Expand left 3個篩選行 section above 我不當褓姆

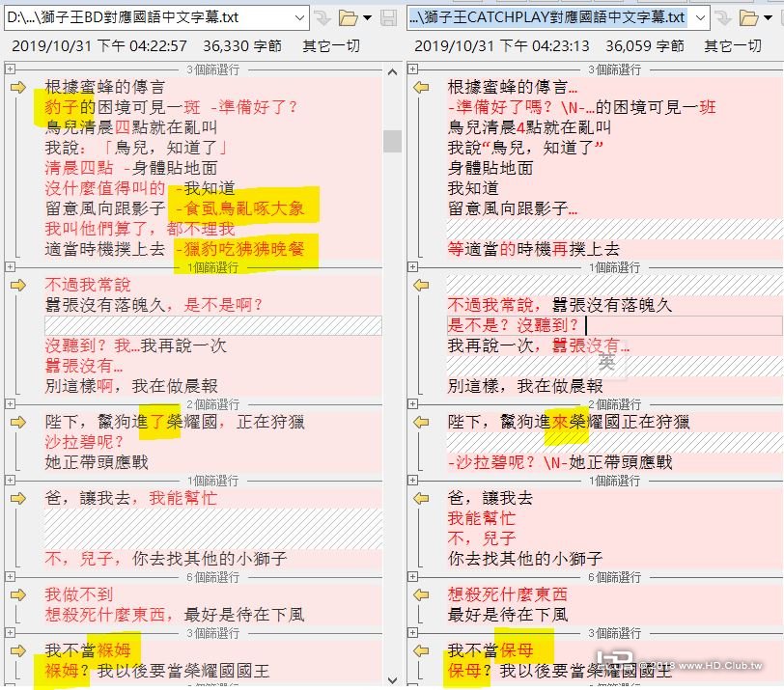pos(10,632)
